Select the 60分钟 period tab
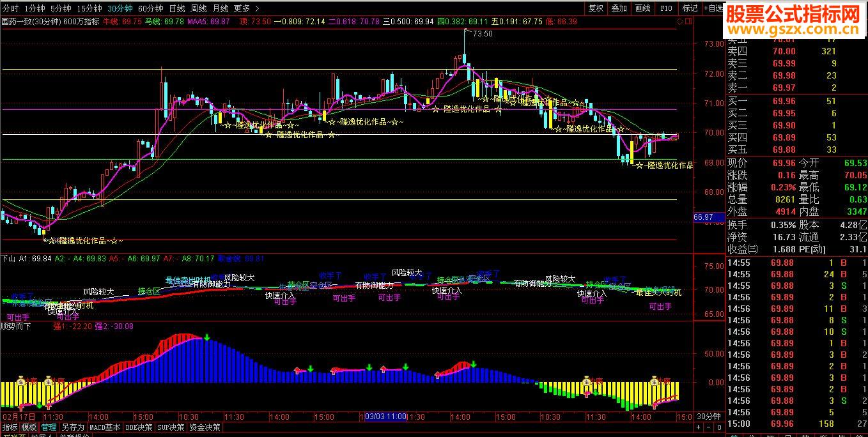The height and width of the screenshot is (437, 868). tap(151, 8)
